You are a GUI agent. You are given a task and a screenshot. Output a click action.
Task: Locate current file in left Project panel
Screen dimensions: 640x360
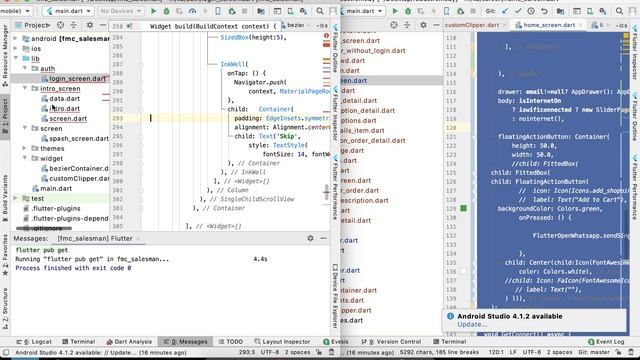tap(60, 25)
